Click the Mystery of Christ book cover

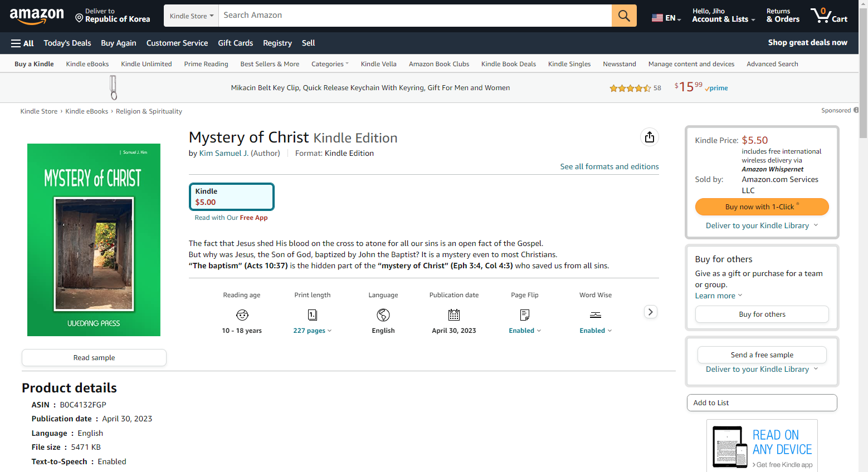[94, 240]
